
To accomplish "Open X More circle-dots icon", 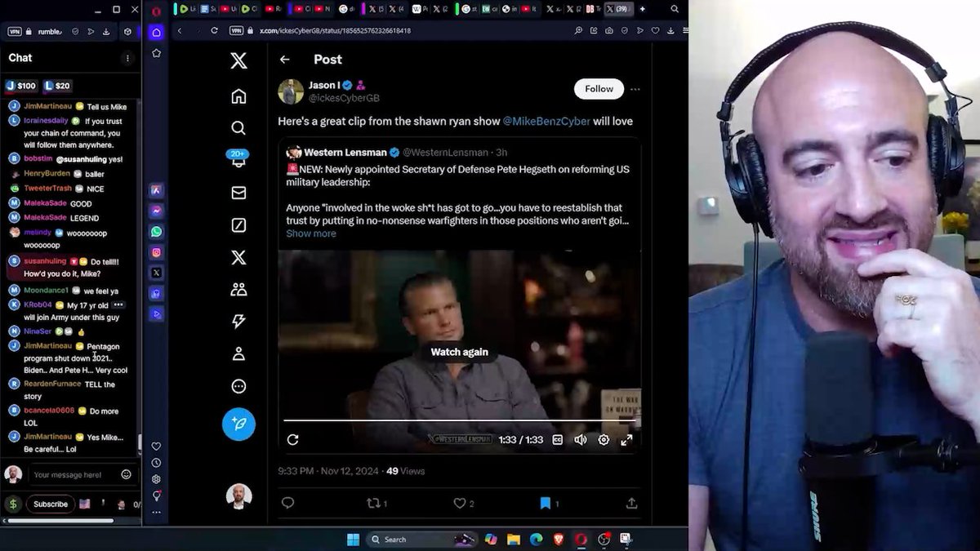I will click(238, 386).
